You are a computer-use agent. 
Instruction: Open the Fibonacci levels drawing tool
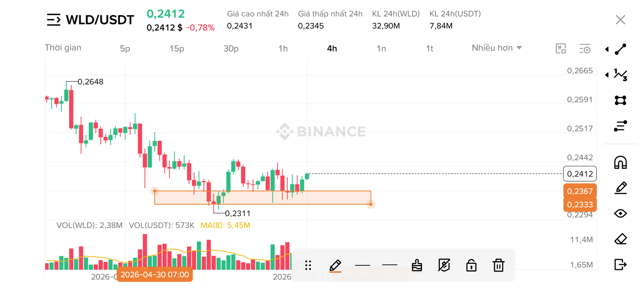pyautogui.click(x=620, y=126)
